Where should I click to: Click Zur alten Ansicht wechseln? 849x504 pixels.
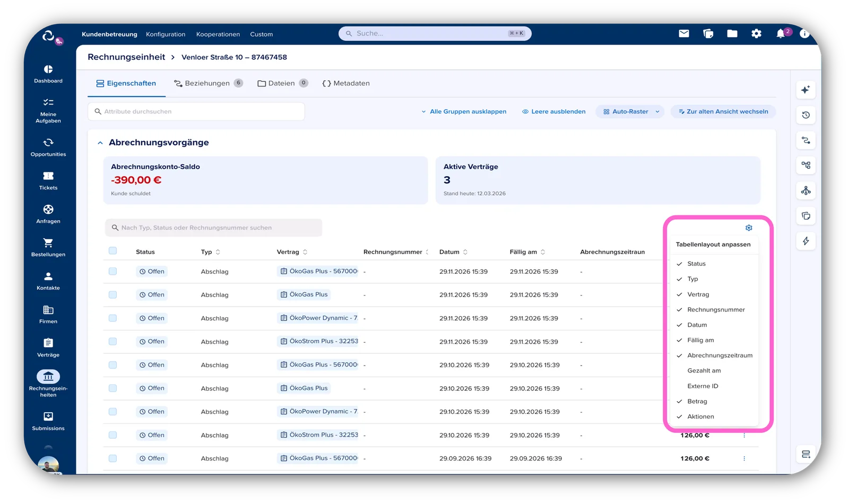point(723,111)
